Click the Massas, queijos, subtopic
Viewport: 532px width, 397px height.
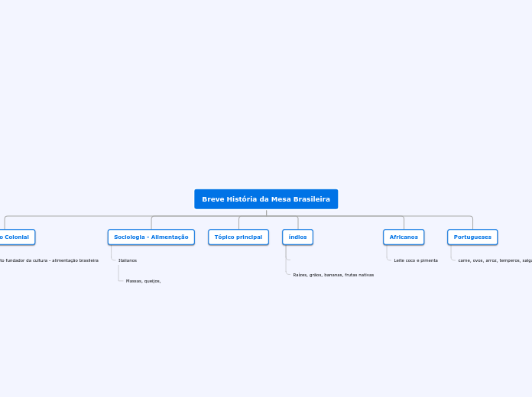pos(143,281)
